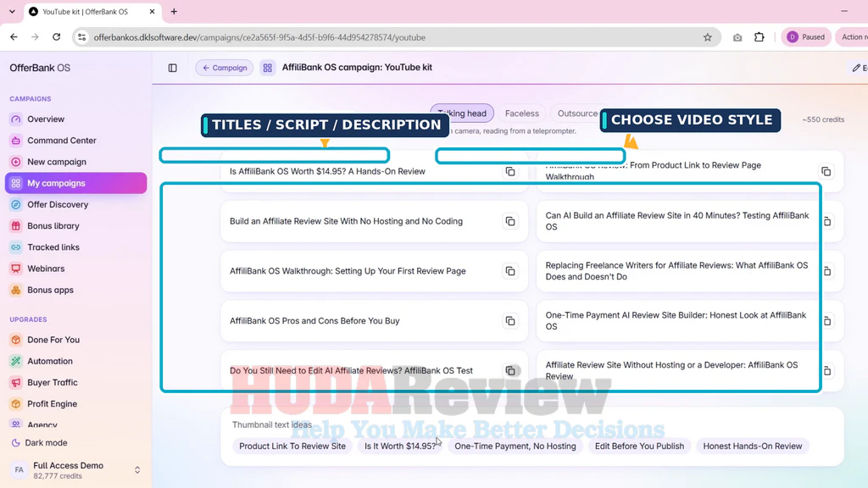Reload the page in browser
Image resolution: width=868 pixels, height=488 pixels.
click(x=57, y=37)
